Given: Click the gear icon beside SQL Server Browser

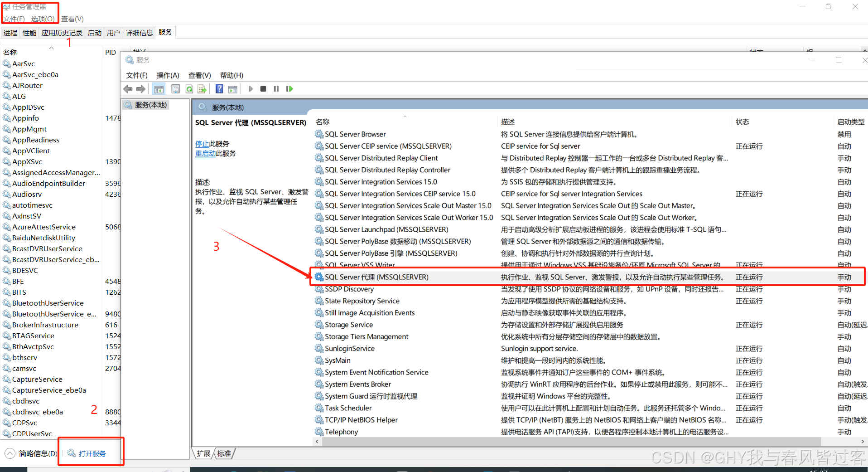Looking at the screenshot, I should click(x=319, y=134).
